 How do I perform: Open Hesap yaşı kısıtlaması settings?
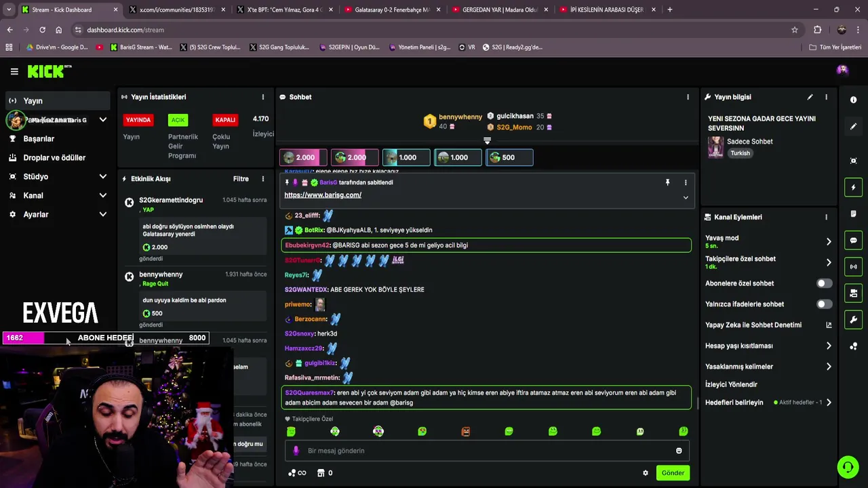point(768,346)
